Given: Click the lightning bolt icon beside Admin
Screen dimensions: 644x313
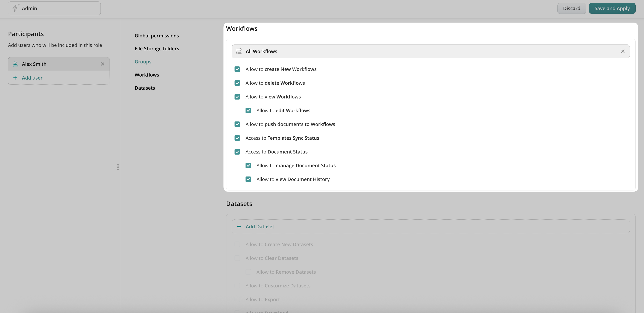Looking at the screenshot, I should click(15, 8).
